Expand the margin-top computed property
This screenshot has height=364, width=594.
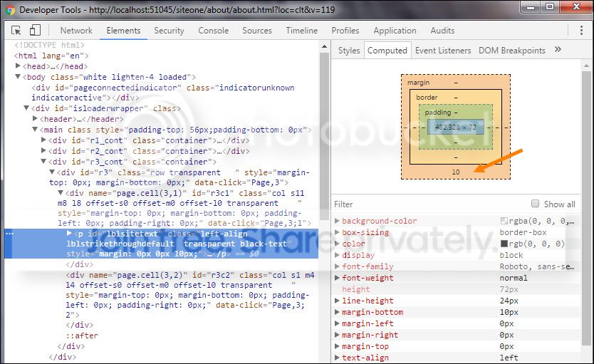337,345
